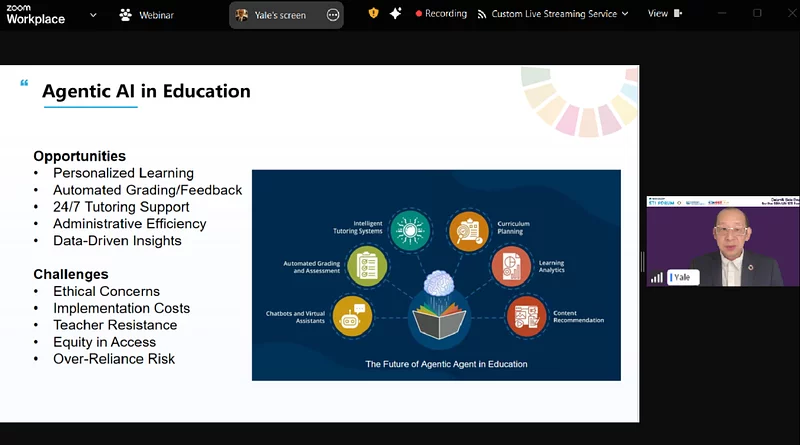The width and height of the screenshot is (800, 445).
Task: Select the Yale's screen tab
Action: [279, 15]
